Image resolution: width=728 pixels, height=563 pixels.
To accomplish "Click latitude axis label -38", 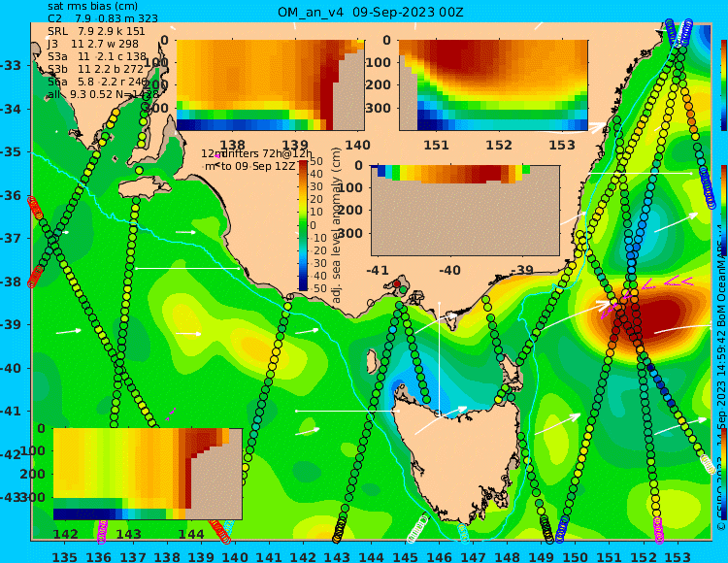I will coord(11,281).
